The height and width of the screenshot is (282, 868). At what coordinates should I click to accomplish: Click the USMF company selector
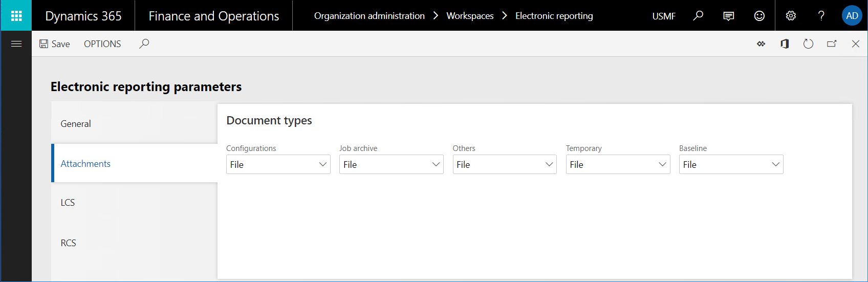664,16
